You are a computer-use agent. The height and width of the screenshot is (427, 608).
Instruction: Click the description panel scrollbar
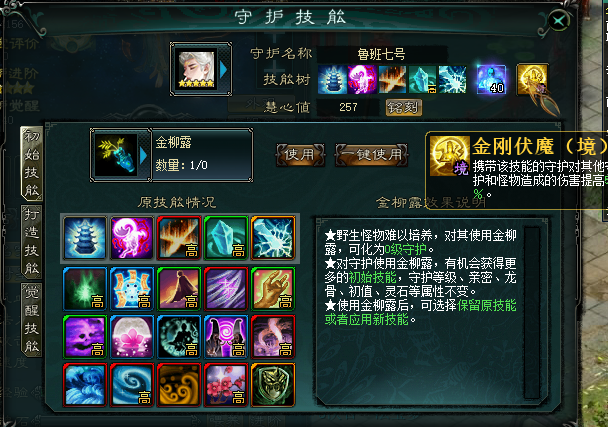(532, 312)
